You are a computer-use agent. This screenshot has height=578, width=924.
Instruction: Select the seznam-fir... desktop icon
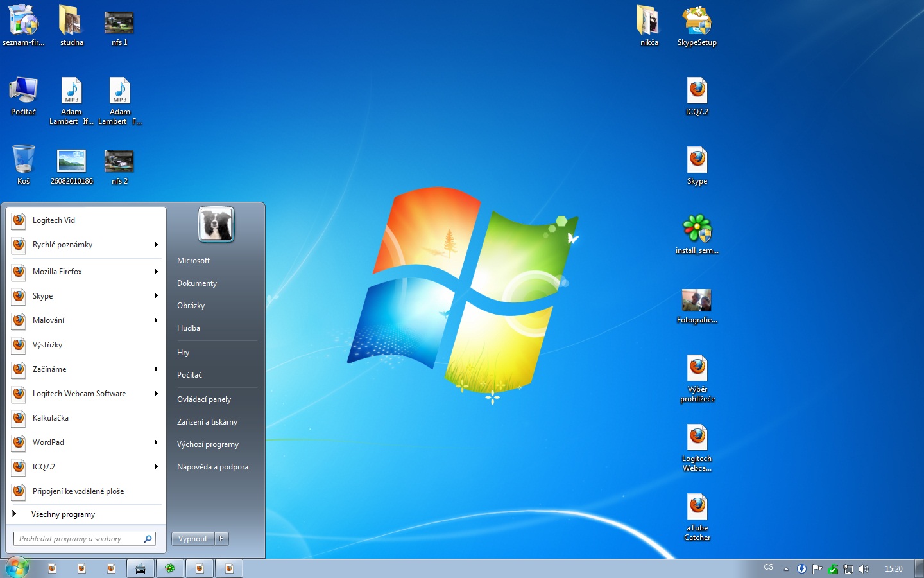pos(24,26)
